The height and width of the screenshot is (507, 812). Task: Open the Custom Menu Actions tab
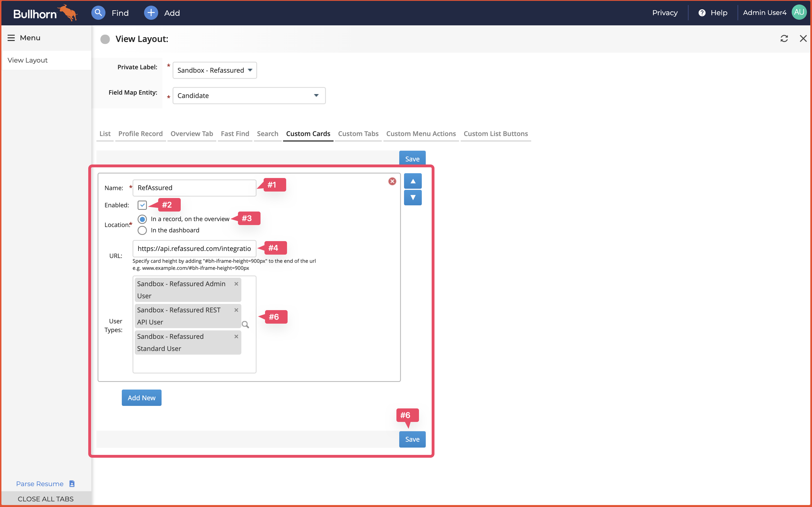pos(421,134)
